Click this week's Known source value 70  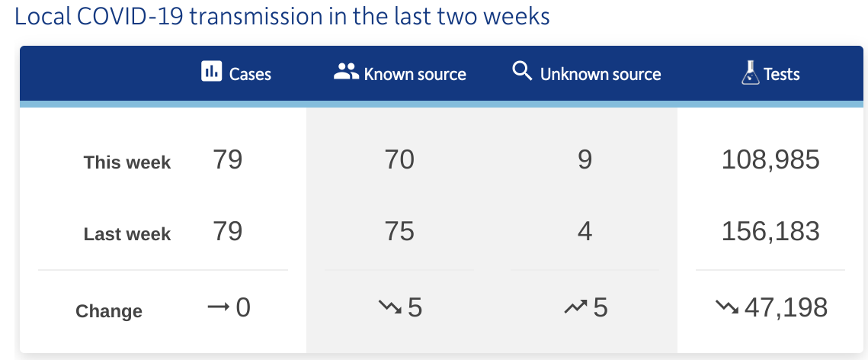pyautogui.click(x=399, y=159)
